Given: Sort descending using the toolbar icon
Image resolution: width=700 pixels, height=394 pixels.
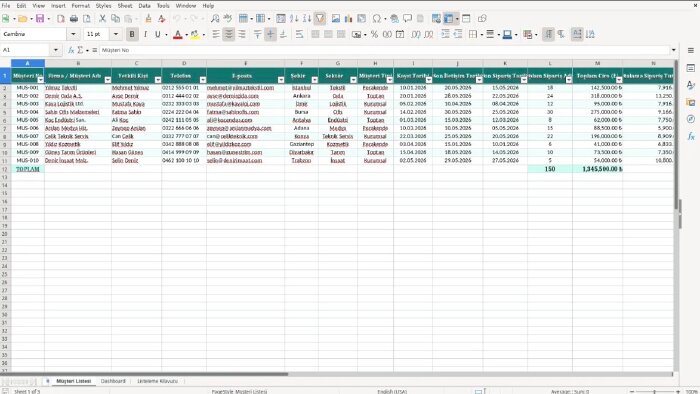Looking at the screenshot, I should coord(307,19).
